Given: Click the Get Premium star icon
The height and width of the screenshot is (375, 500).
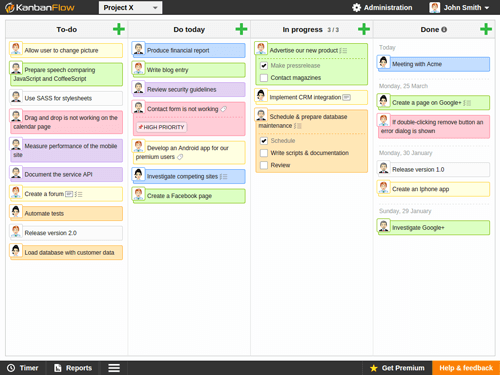Looking at the screenshot, I should tap(374, 368).
